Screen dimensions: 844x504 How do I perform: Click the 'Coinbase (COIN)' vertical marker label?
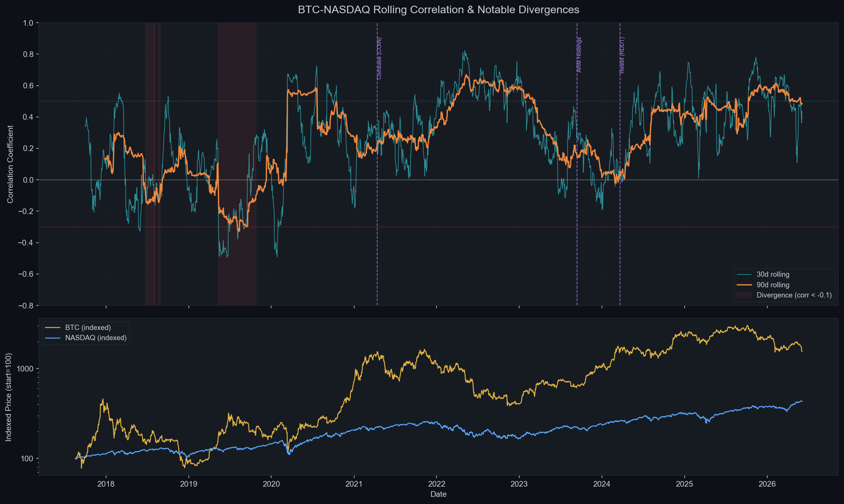click(x=380, y=58)
